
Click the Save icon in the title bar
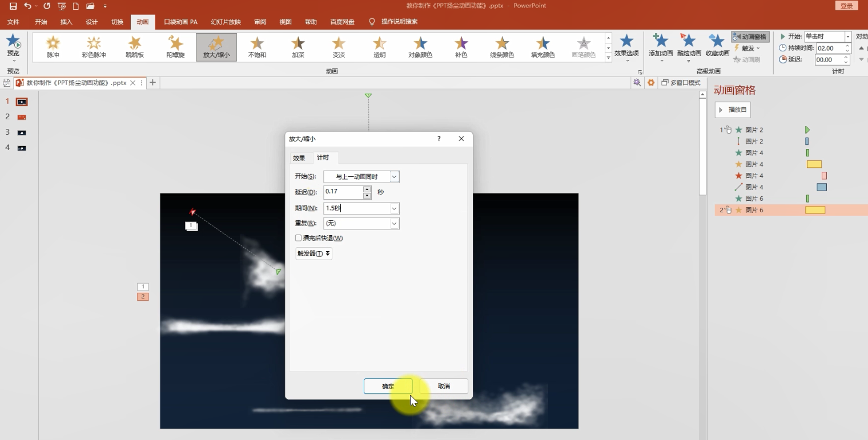point(13,6)
